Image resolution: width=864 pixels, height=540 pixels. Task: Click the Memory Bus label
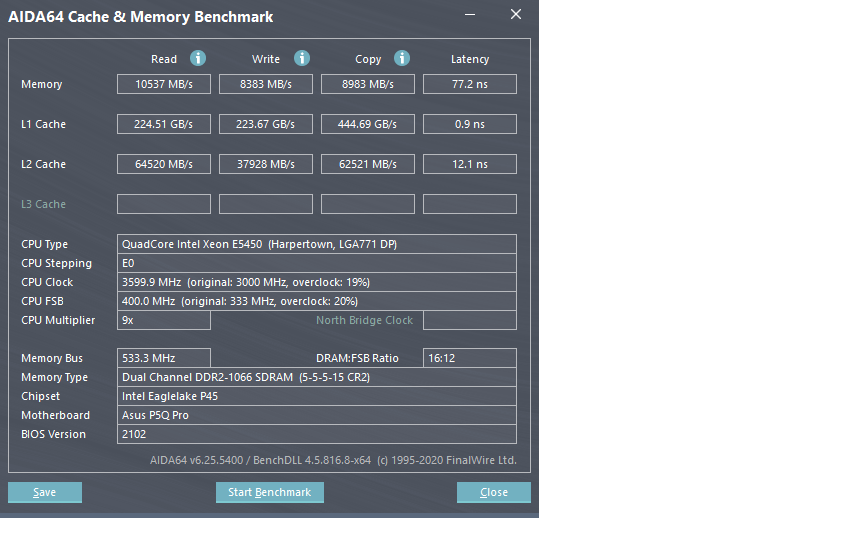tap(52, 358)
